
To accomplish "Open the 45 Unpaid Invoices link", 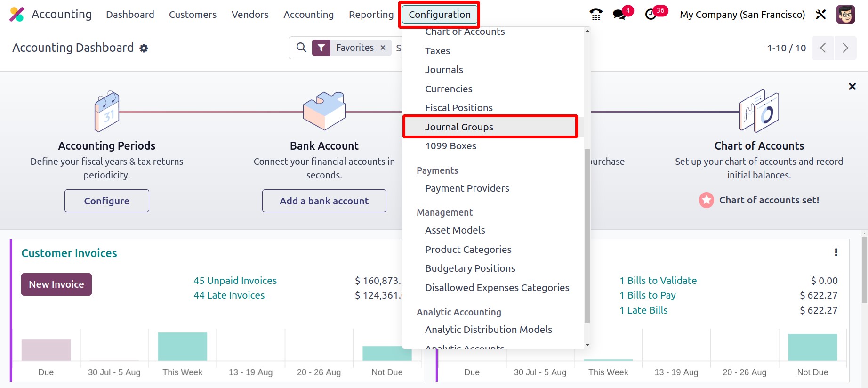I will tap(235, 281).
